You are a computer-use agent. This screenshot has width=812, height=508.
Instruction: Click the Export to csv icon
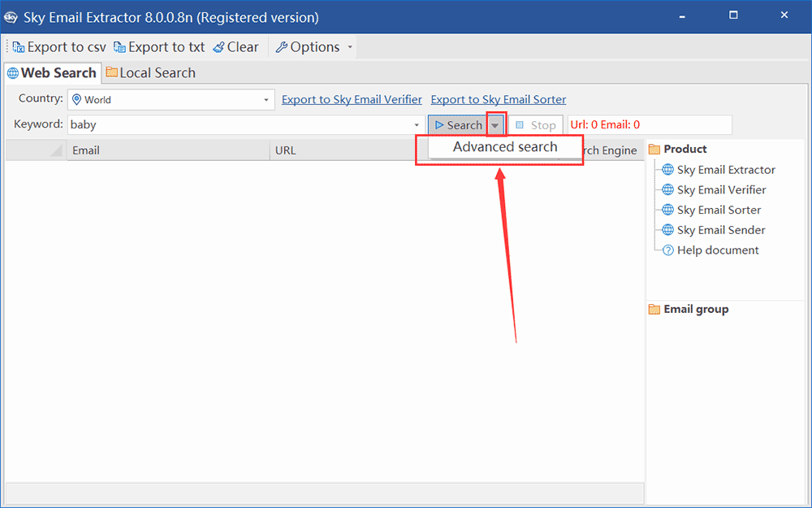click(x=18, y=46)
